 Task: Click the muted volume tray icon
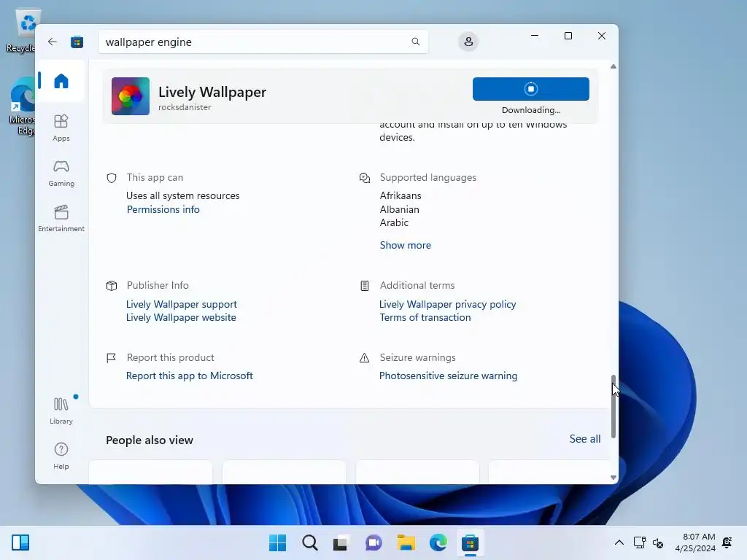658,542
